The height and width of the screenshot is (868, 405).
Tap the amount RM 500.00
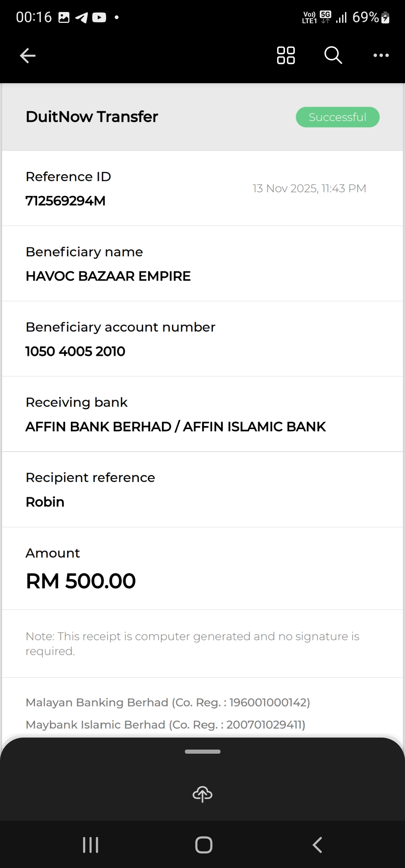pos(81,581)
